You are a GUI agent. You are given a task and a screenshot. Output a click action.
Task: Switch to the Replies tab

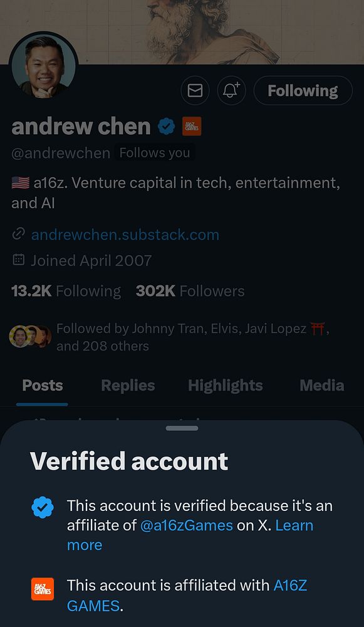click(128, 385)
